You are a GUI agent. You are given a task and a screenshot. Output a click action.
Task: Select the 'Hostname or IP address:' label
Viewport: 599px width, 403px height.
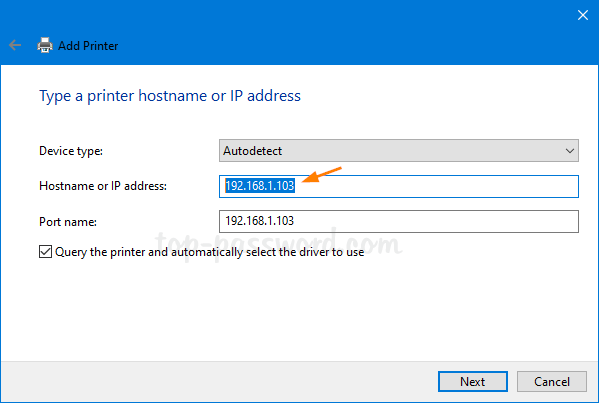pyautogui.click(x=103, y=186)
